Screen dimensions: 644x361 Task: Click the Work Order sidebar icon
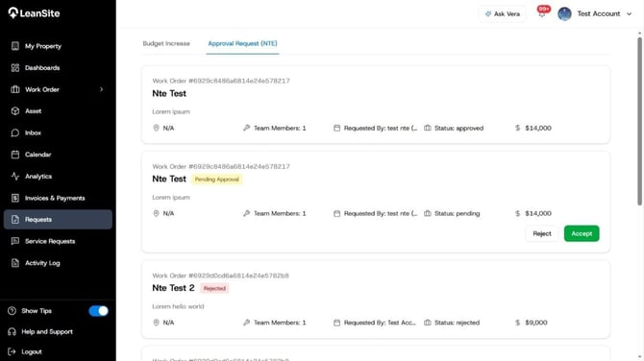tap(15, 89)
